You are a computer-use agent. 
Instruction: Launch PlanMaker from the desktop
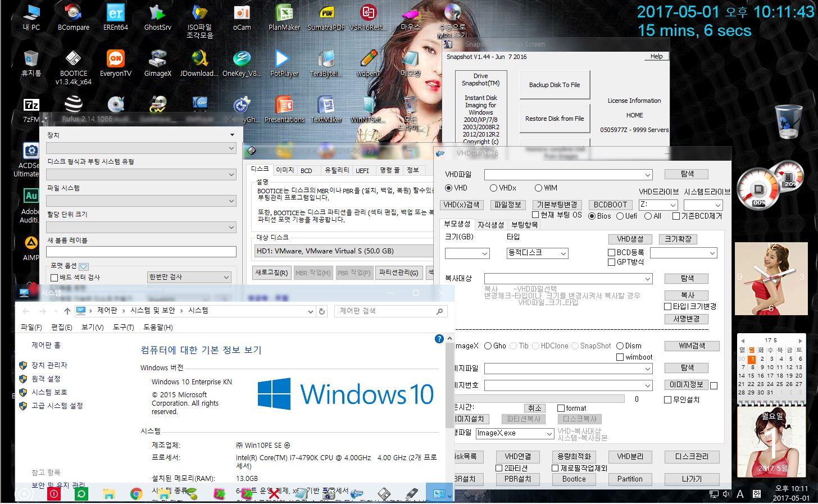click(x=284, y=17)
